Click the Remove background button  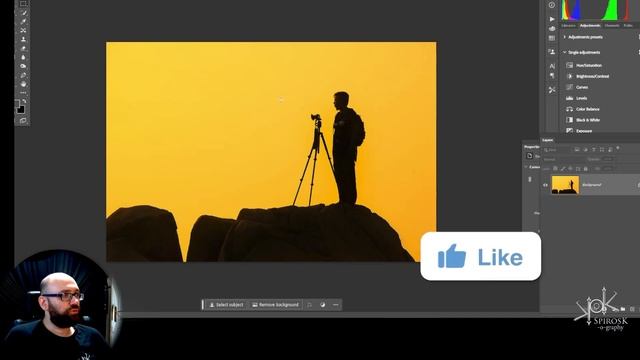click(x=276, y=305)
